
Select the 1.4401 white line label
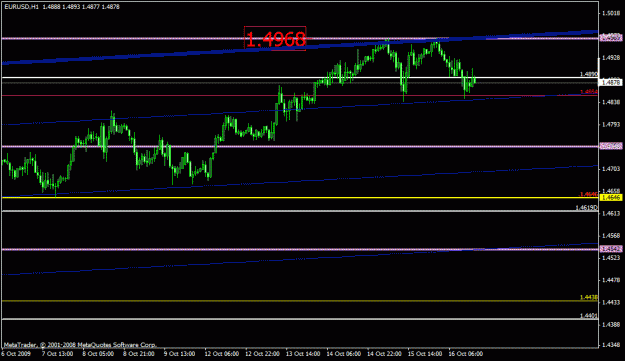tap(589, 316)
